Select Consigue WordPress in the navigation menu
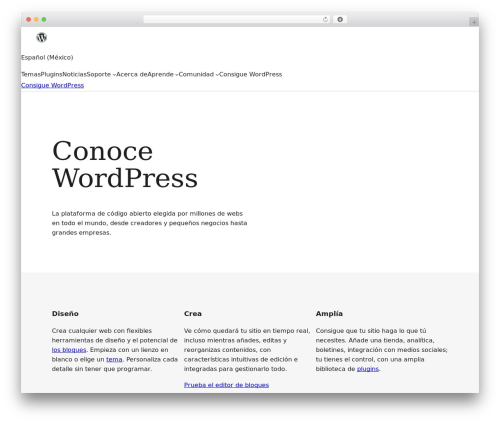 [250, 74]
